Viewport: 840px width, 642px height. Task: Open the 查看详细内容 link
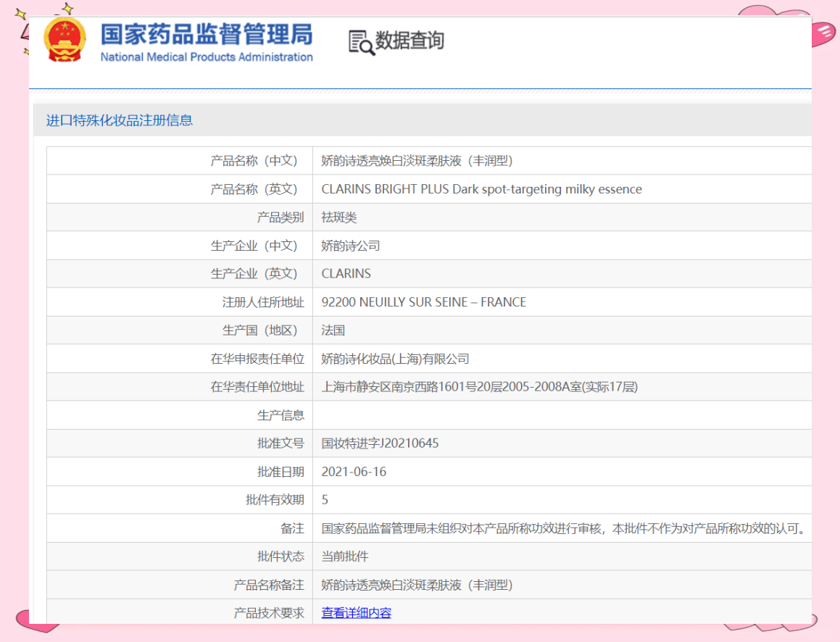tap(357, 612)
